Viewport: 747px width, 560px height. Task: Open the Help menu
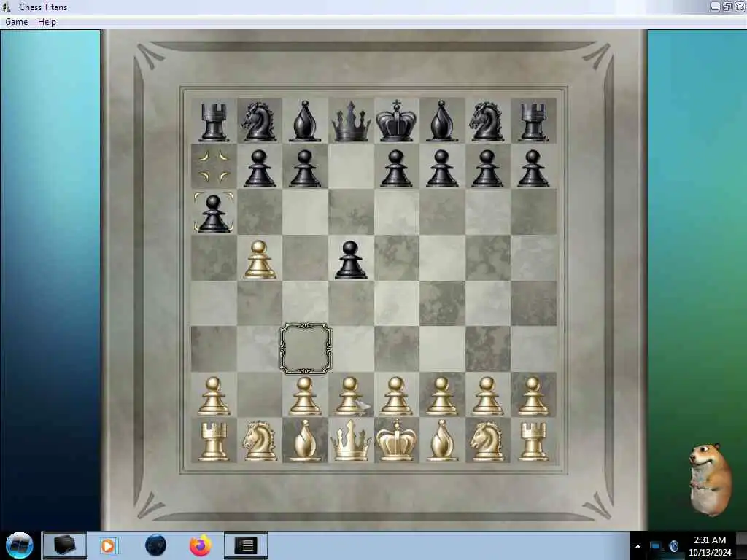47,22
